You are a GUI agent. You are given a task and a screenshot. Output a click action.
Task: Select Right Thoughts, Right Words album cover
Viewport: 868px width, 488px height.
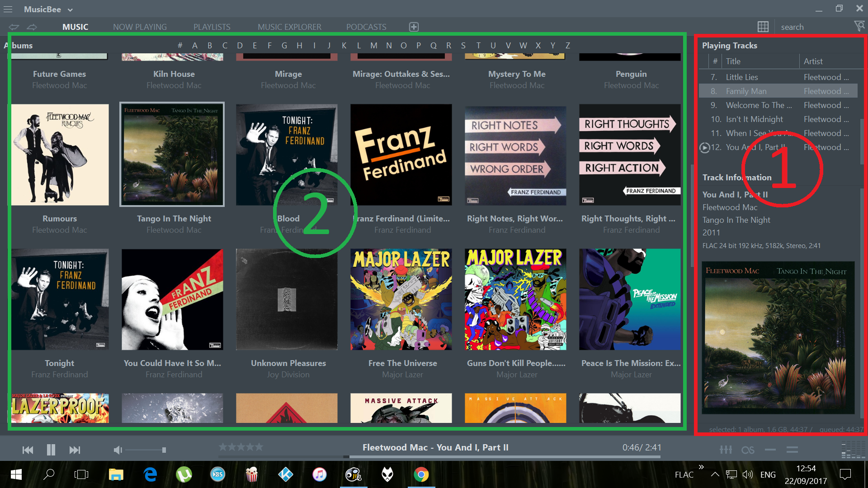click(630, 155)
